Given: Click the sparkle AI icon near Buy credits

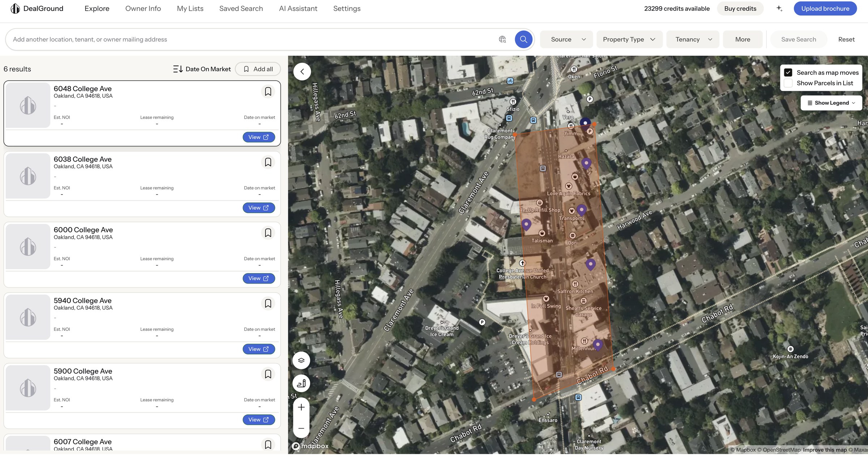Looking at the screenshot, I should (x=779, y=8).
